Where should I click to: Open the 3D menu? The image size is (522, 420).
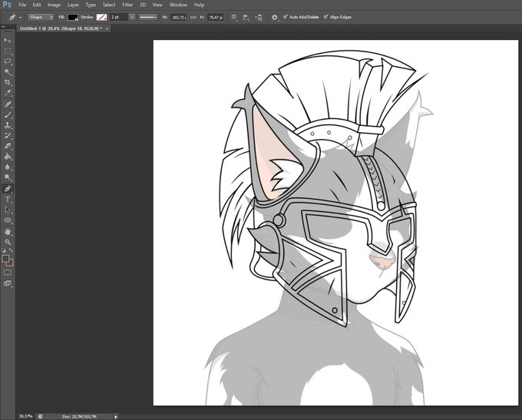point(143,5)
